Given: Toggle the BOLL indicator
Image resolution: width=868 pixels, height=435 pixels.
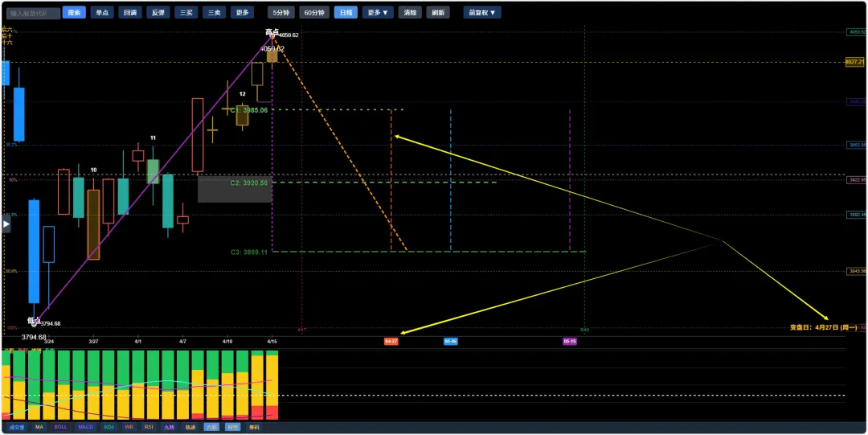Looking at the screenshot, I should (61, 427).
